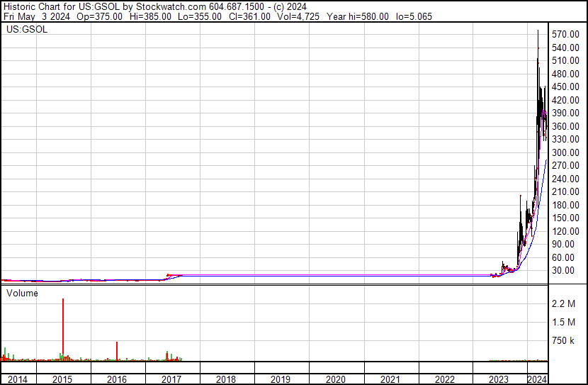Click the 540.00 price axis label

[565, 48]
